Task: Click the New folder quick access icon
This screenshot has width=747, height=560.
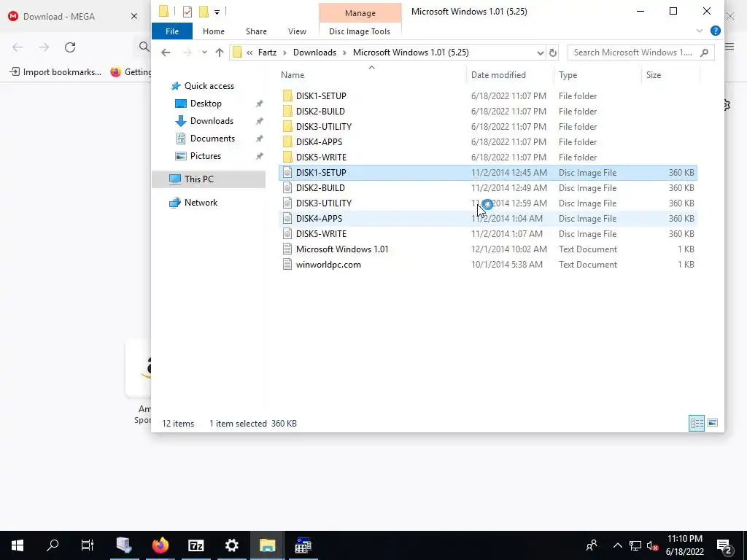Action: coord(204,12)
